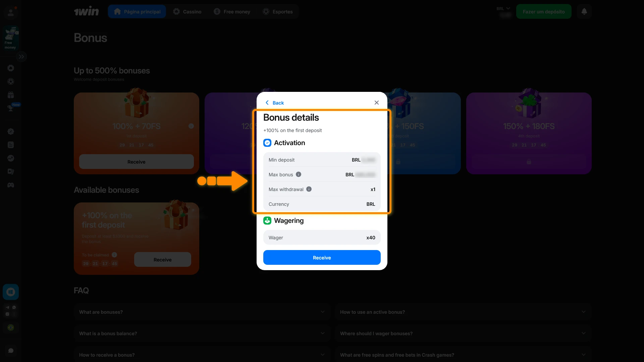
Task: Open the Esportes tab
Action: point(278,11)
